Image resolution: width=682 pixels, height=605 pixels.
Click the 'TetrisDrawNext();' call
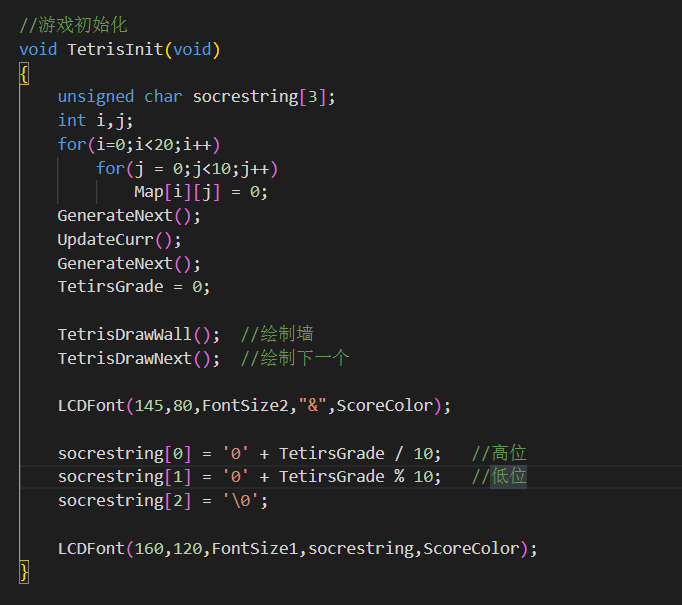(x=139, y=358)
